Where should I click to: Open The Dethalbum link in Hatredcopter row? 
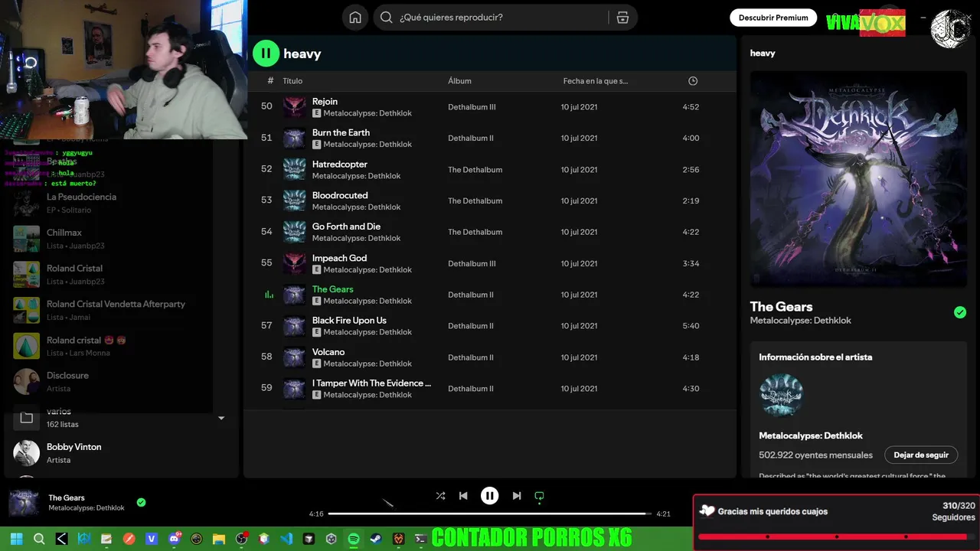point(475,170)
